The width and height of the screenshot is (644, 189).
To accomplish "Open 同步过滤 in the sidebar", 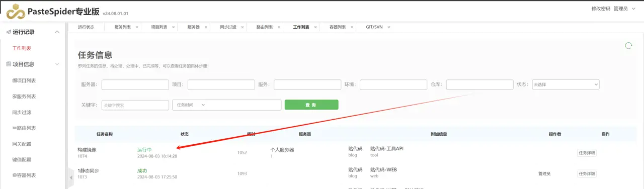I will [22, 112].
